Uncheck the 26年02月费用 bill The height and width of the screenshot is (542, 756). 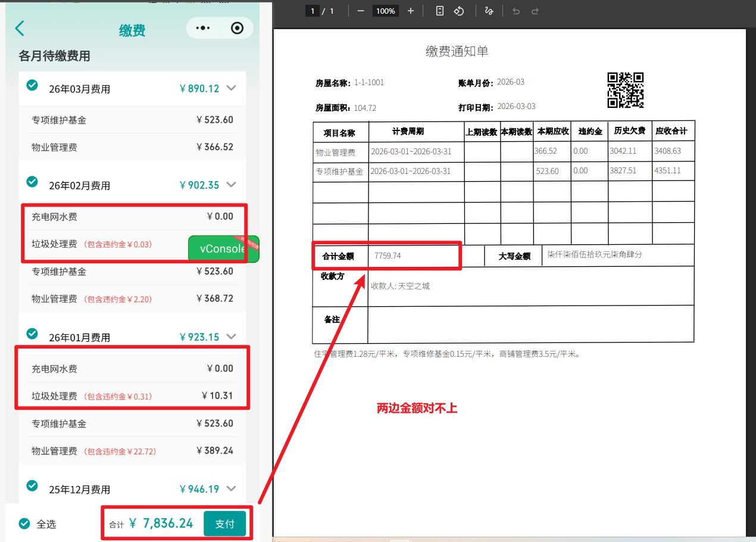click(x=32, y=182)
